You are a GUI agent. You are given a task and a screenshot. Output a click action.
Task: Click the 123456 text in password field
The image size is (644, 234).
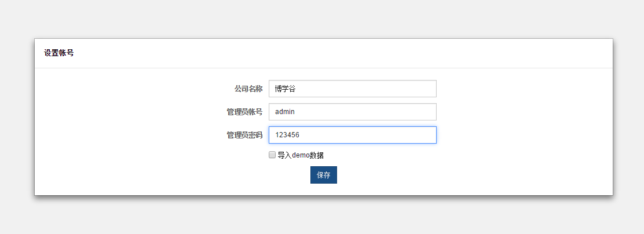tap(287, 135)
